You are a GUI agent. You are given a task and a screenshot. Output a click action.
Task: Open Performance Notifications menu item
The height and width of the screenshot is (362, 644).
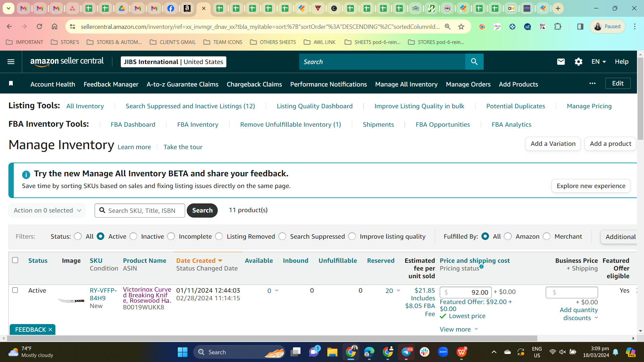[x=328, y=84]
